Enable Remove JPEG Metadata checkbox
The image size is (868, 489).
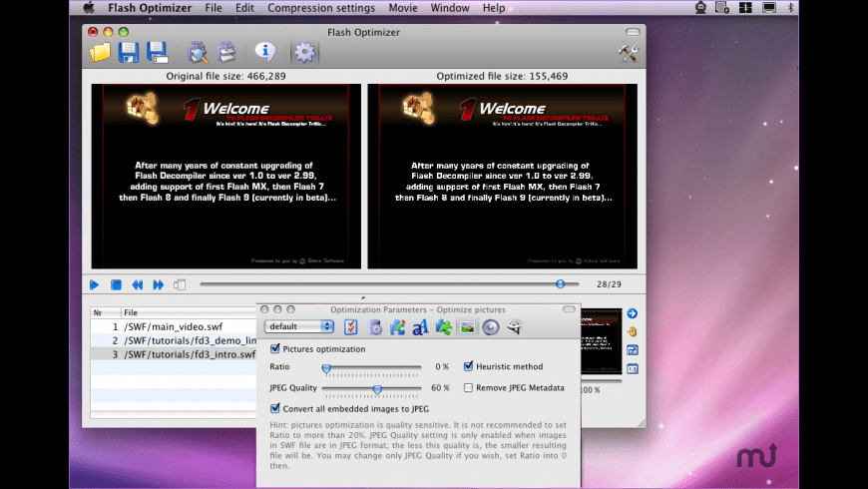tap(468, 387)
